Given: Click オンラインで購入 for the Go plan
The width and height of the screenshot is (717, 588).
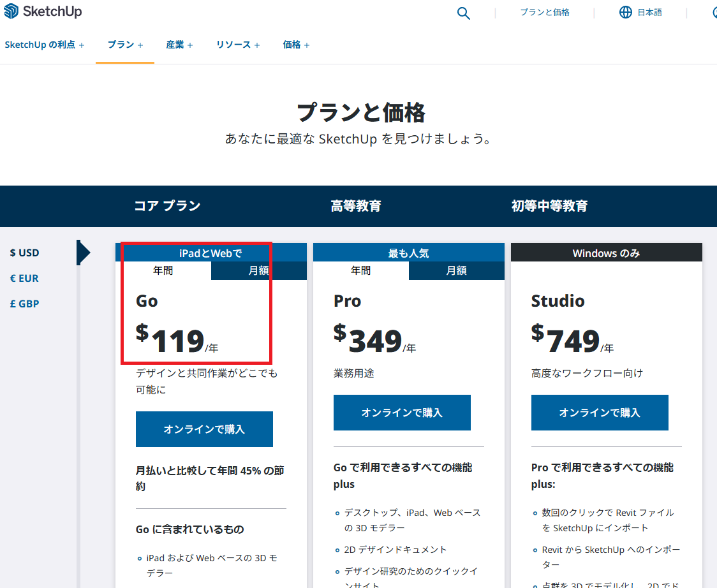Looking at the screenshot, I should pos(204,429).
